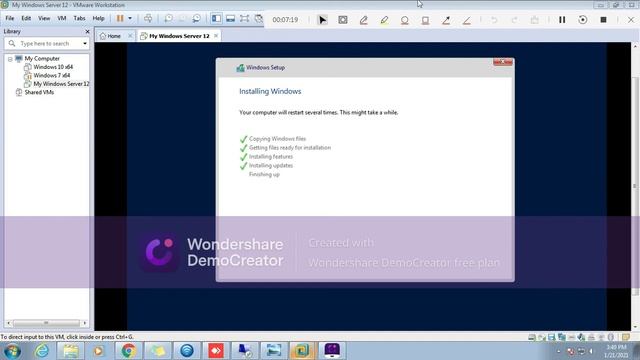
Task: Open Sticky Notes from taskbar
Action: tap(158, 351)
